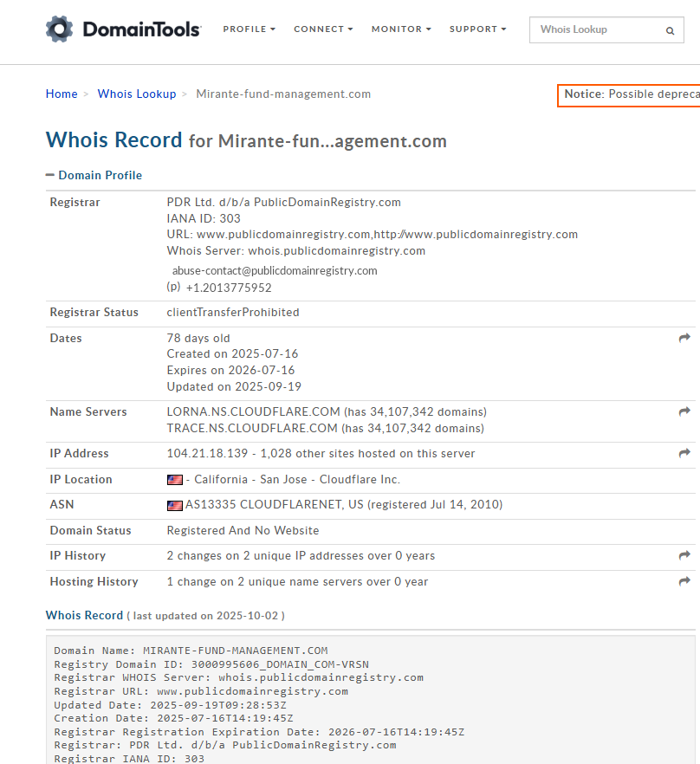
Task: Click IP address 104.21.18.139 text
Action: tap(207, 454)
